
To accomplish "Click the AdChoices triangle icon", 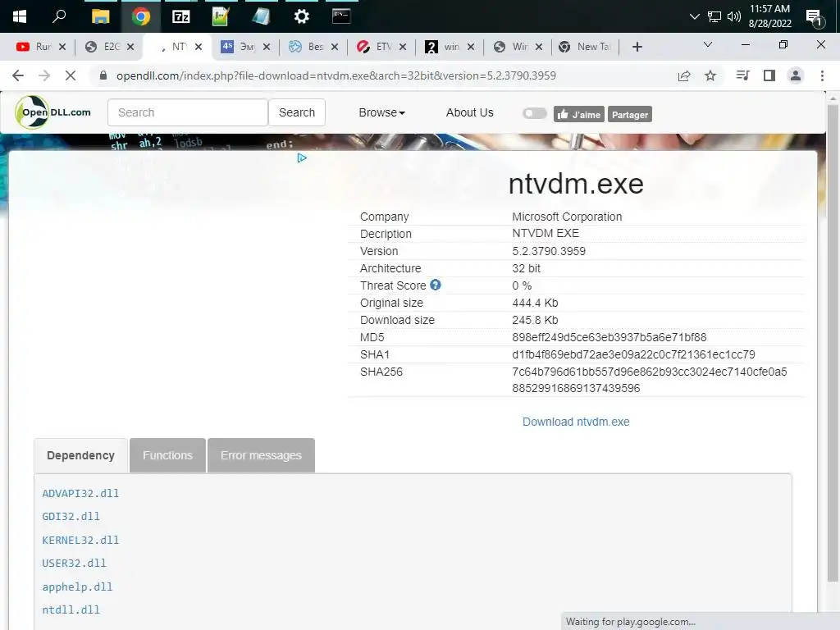I will [x=302, y=158].
